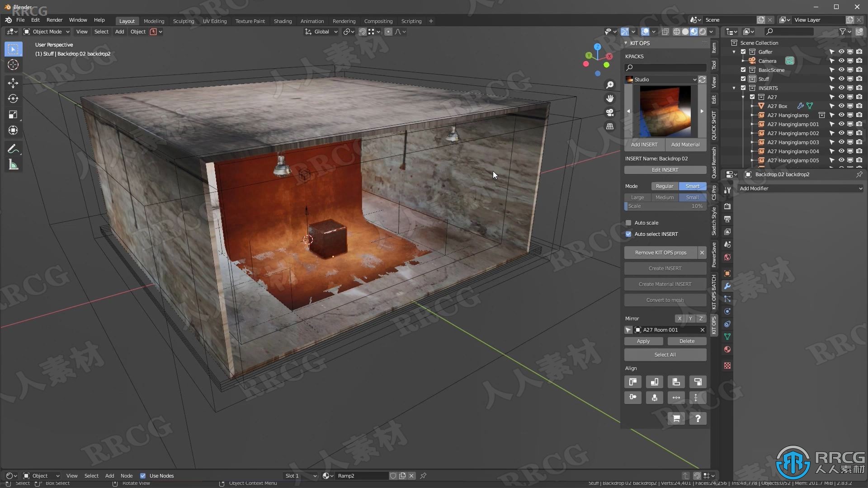Viewport: 868px width, 488px height.
Task: Click the Add INSERT button
Action: pos(644,145)
